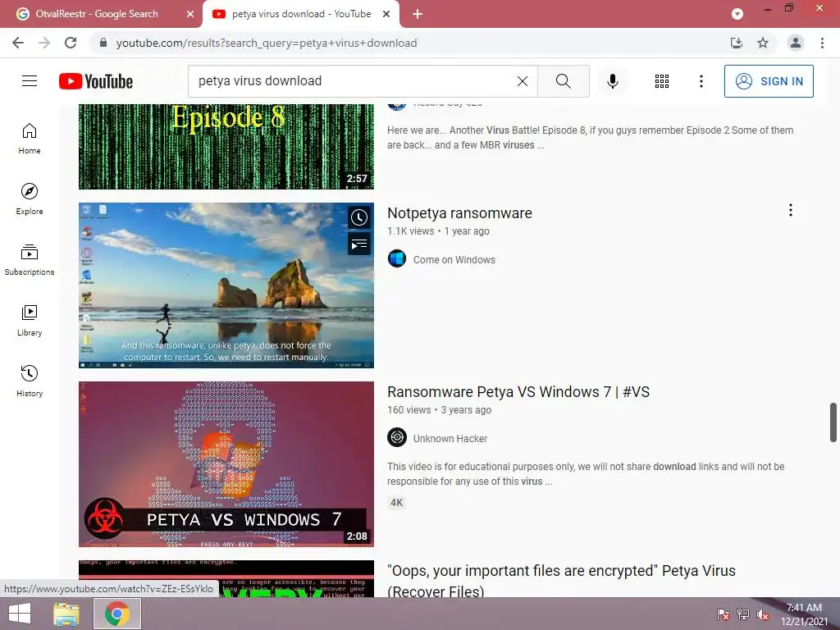Image resolution: width=840 pixels, height=630 pixels.
Task: Click the page vertical scrollbar thumb
Action: [x=833, y=422]
